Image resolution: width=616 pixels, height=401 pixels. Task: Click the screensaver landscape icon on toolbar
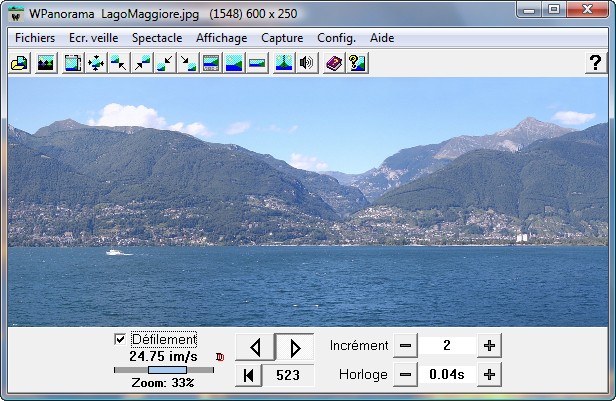[46, 63]
